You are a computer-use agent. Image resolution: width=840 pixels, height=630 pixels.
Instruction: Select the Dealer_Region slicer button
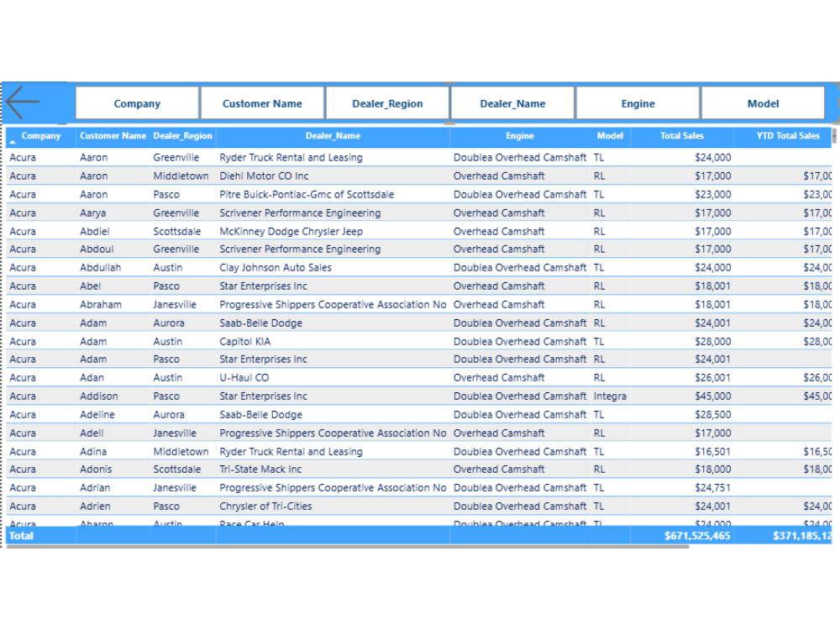point(387,103)
